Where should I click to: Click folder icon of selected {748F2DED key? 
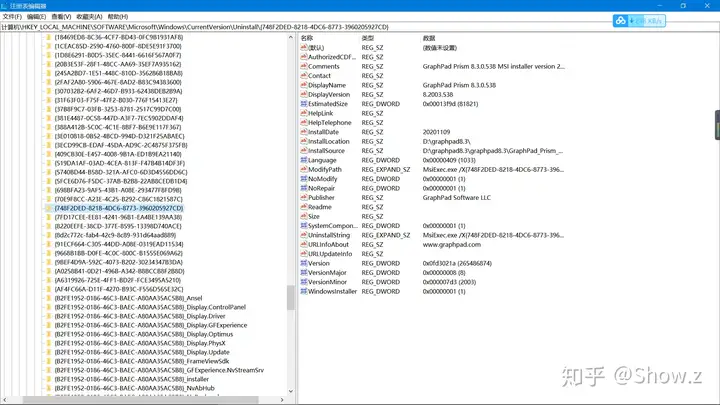tap(49, 208)
